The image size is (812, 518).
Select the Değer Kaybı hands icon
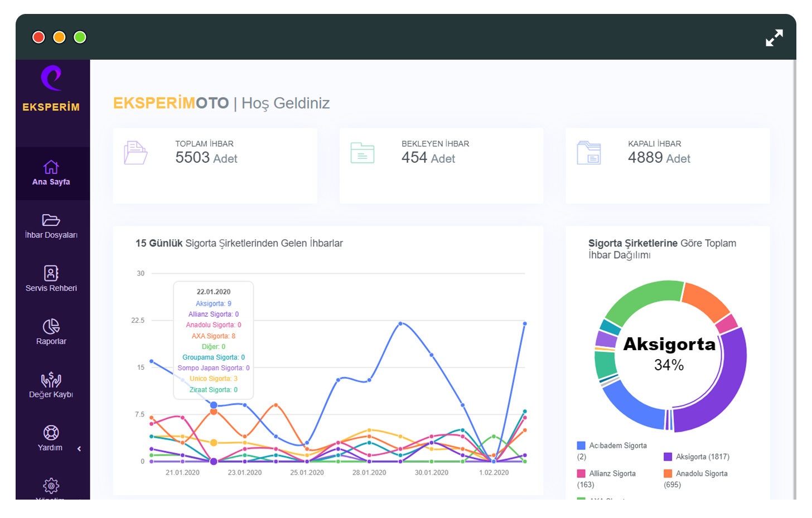51,380
